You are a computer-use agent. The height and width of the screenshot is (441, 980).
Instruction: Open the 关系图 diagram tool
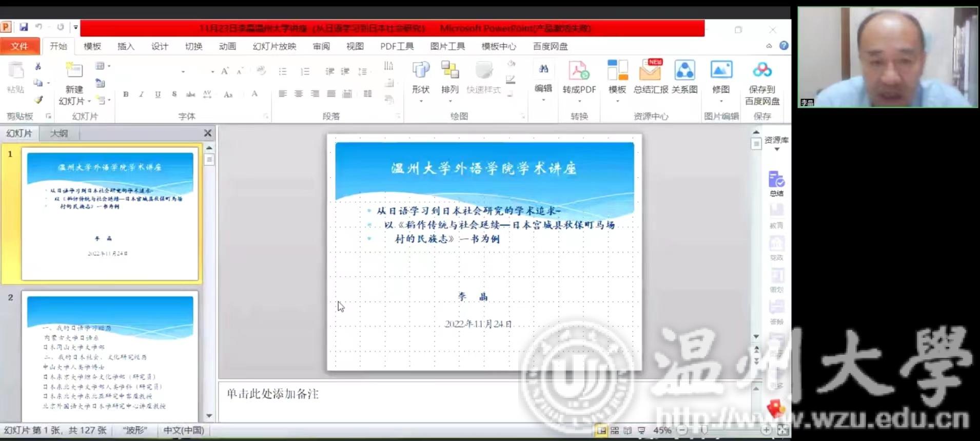684,71
